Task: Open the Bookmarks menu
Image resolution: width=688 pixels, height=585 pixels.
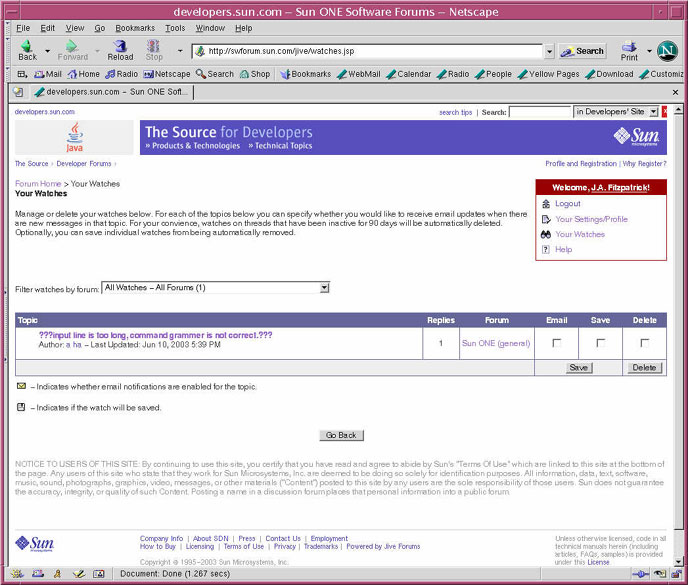Action: pyautogui.click(x=135, y=28)
